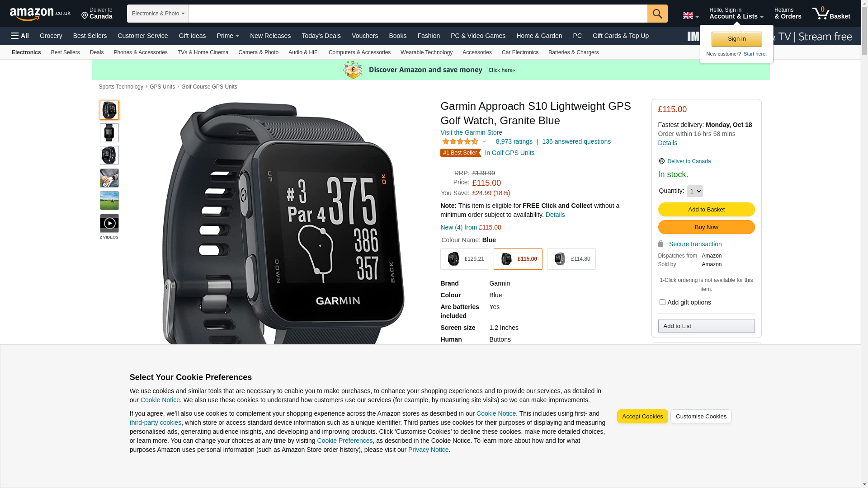Select the £129.21 colour swatch
This screenshot has height=488, width=868.
point(465,259)
